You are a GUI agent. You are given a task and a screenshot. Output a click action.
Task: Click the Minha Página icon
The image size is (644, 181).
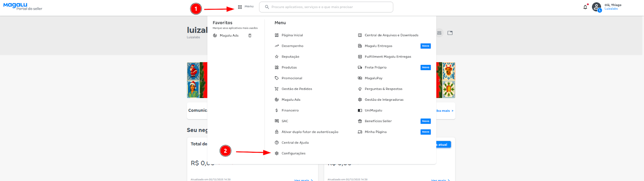pyautogui.click(x=360, y=132)
